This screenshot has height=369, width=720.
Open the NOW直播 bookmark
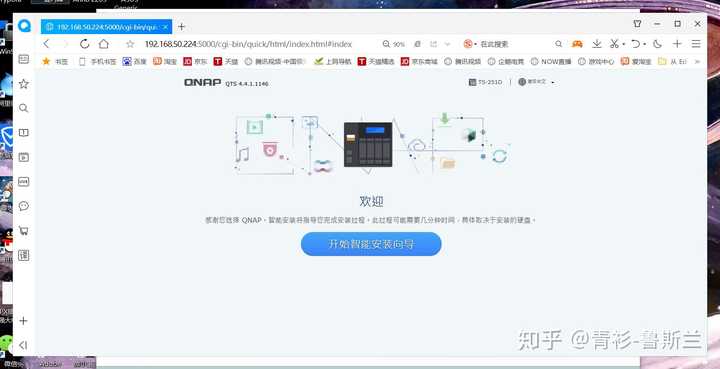[x=551, y=62]
